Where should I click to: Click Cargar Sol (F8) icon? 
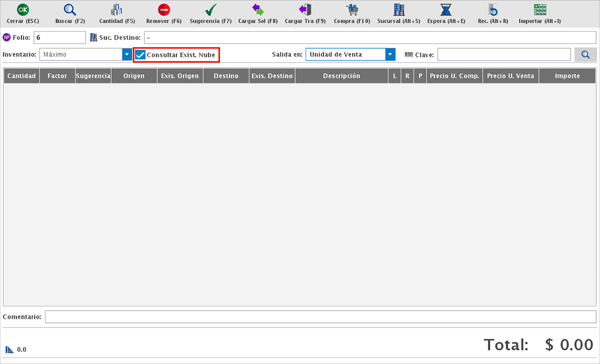click(x=258, y=10)
